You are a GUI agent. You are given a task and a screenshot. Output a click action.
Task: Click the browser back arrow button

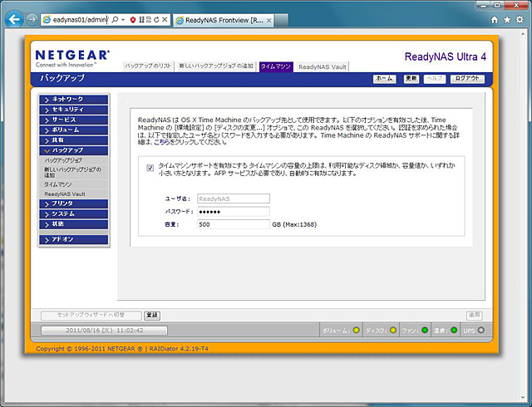coord(14,18)
